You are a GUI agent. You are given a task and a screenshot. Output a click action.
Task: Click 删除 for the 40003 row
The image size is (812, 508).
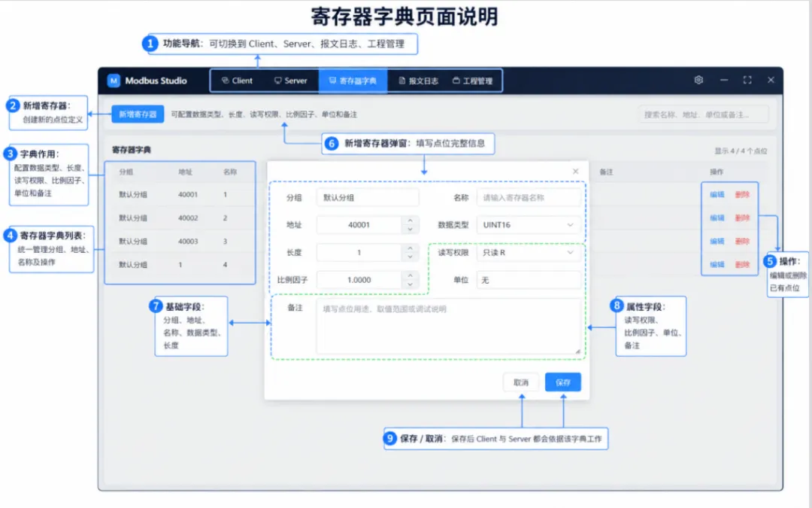[x=742, y=241]
